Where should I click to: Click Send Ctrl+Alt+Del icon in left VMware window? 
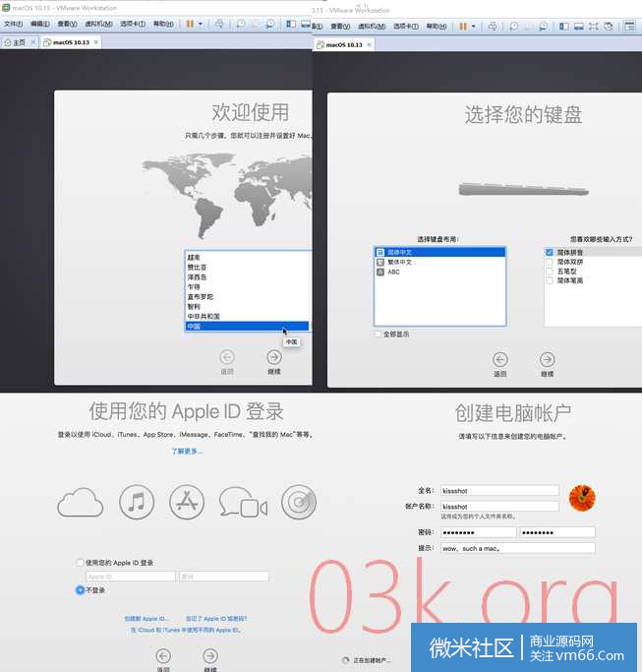point(219,24)
